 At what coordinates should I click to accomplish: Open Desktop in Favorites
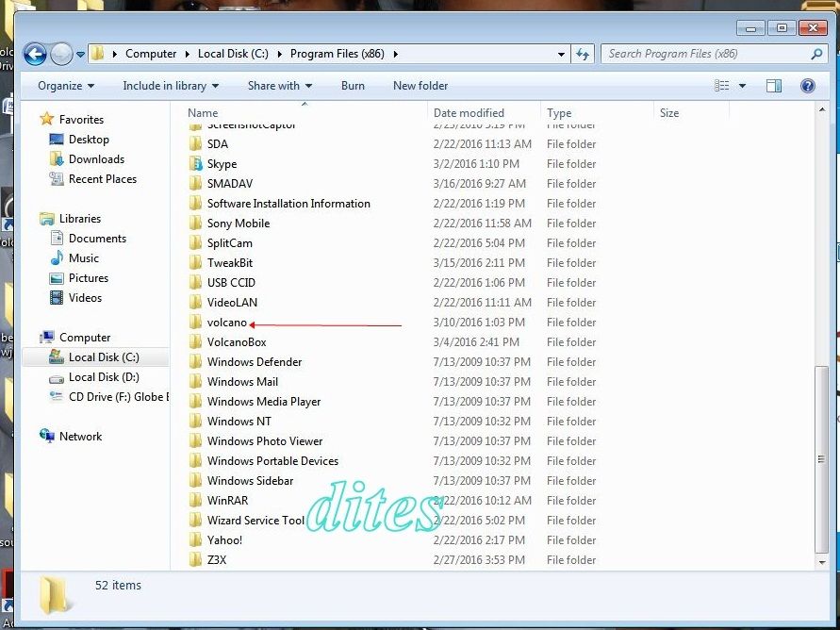[89, 140]
